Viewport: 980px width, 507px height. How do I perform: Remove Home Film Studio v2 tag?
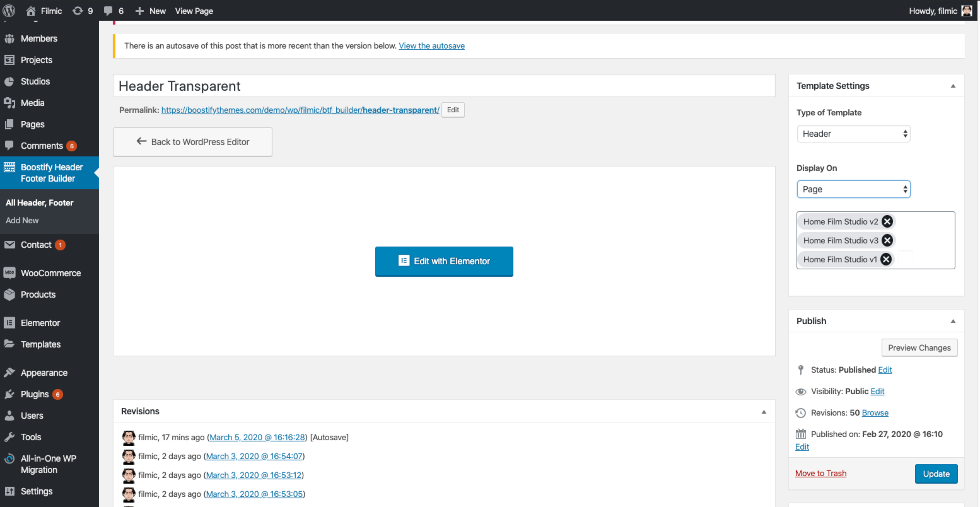887,221
